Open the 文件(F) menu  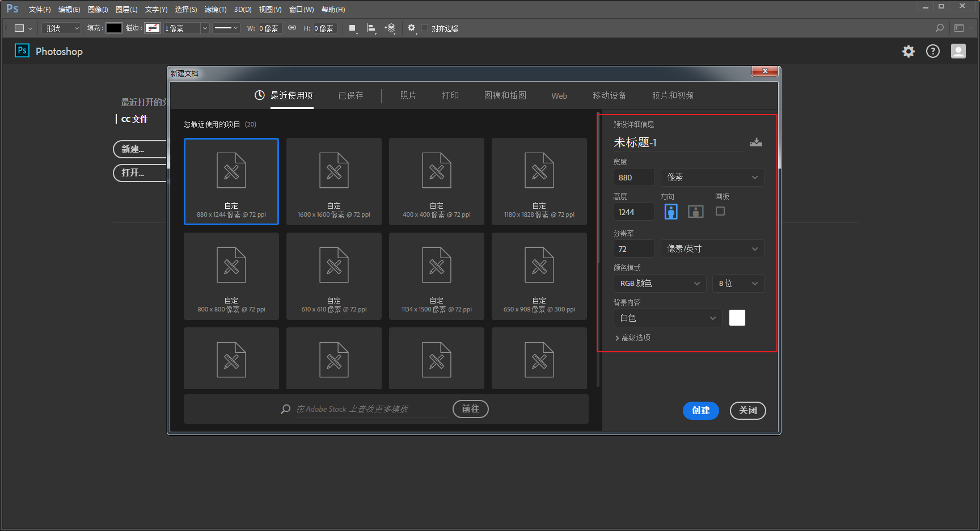coord(40,10)
